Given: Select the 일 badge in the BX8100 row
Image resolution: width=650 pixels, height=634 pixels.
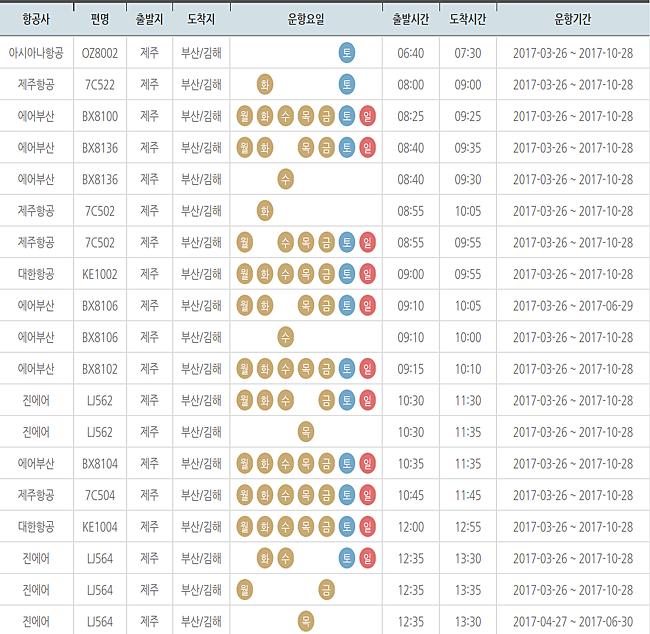Looking at the screenshot, I should (x=367, y=116).
